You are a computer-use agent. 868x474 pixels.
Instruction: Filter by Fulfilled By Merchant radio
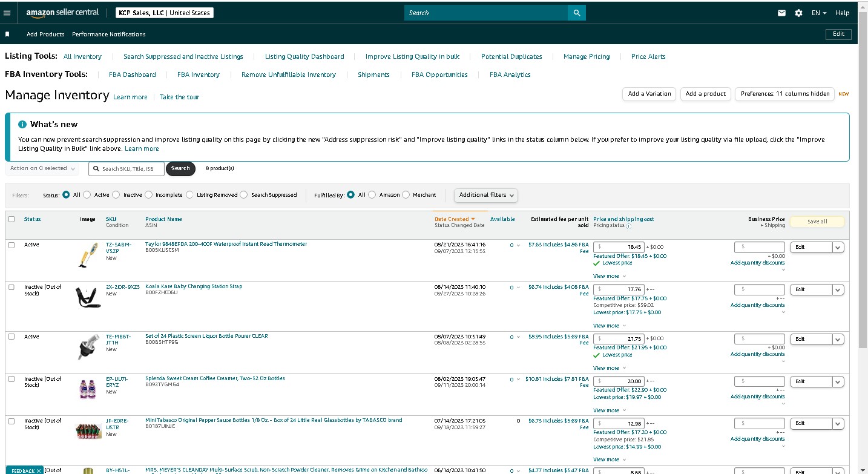tap(406, 195)
